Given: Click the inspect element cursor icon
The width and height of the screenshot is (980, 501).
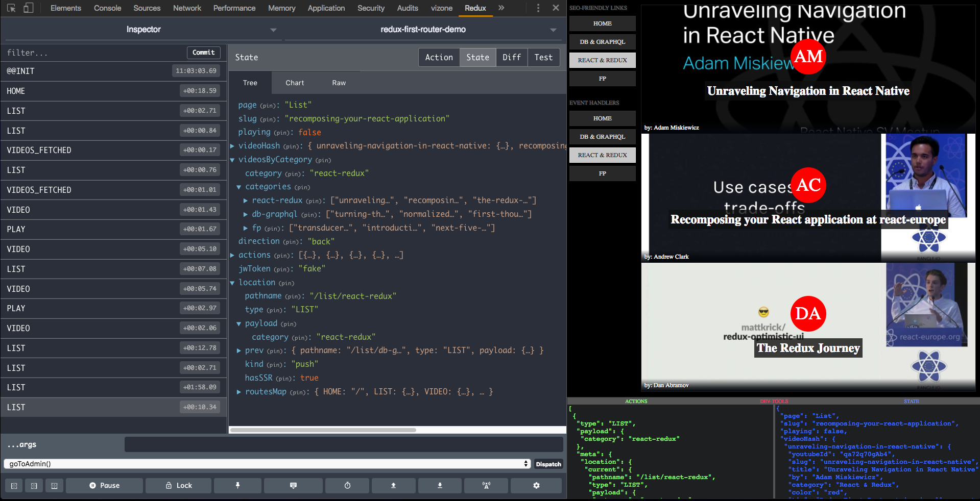Looking at the screenshot, I should (x=11, y=8).
